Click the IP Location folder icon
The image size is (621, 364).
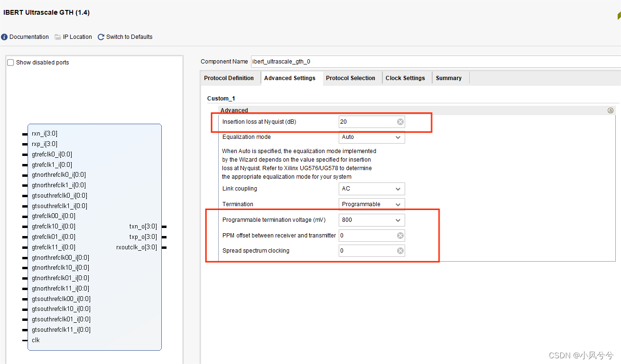(x=58, y=37)
